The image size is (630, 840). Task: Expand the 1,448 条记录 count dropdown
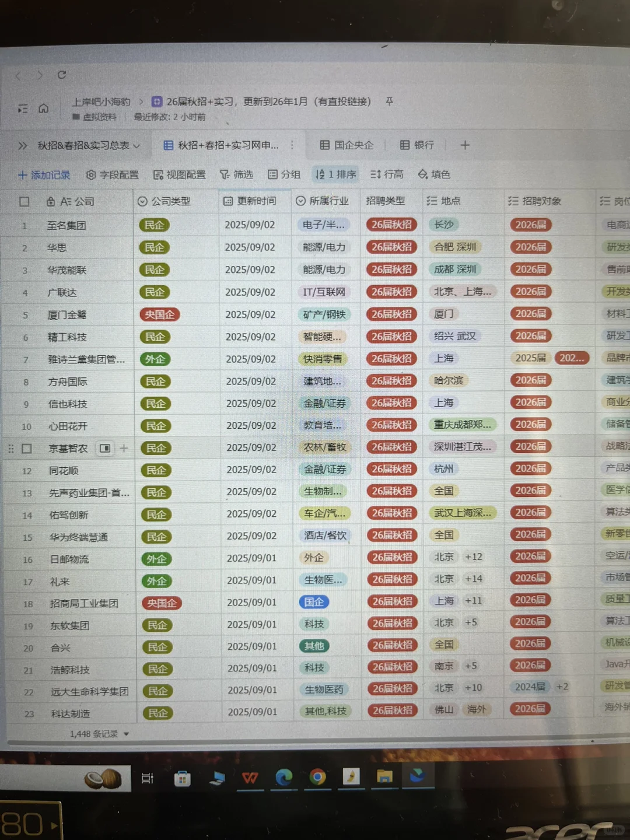100,734
